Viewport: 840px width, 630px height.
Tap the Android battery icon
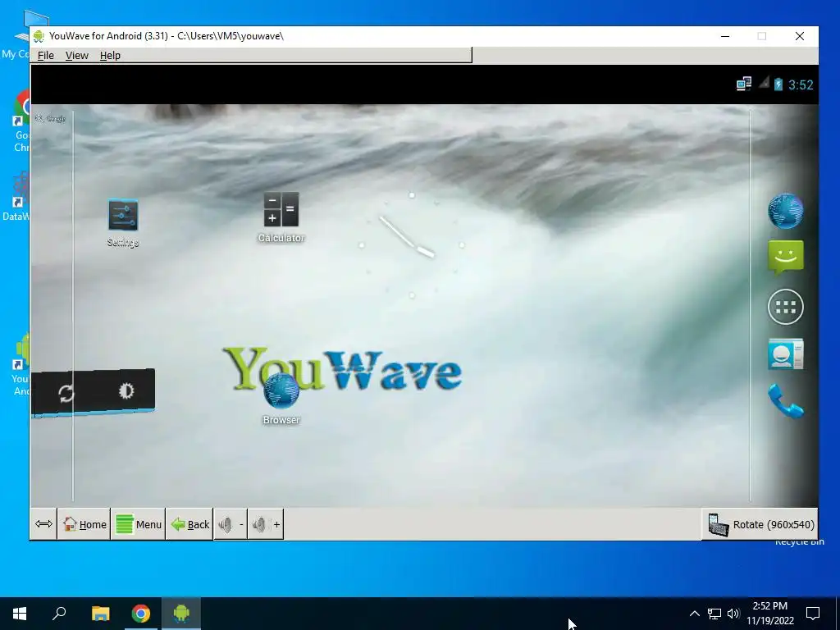click(x=778, y=84)
